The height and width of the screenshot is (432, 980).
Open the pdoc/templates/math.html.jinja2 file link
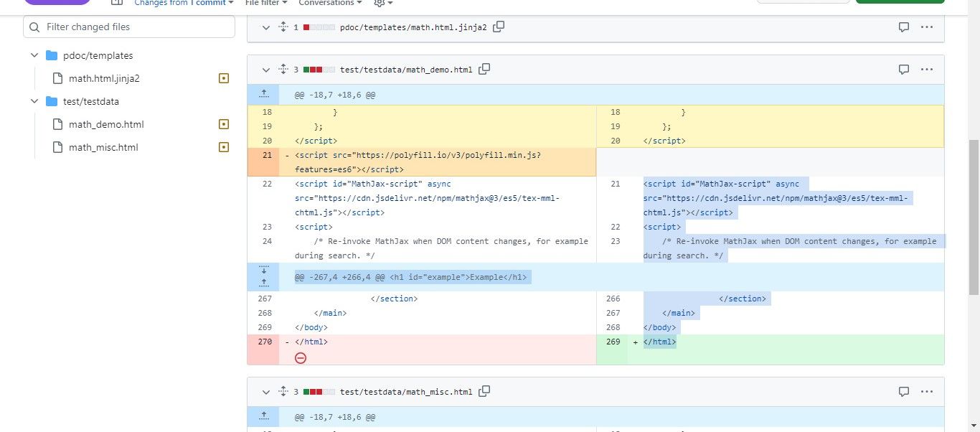point(413,27)
